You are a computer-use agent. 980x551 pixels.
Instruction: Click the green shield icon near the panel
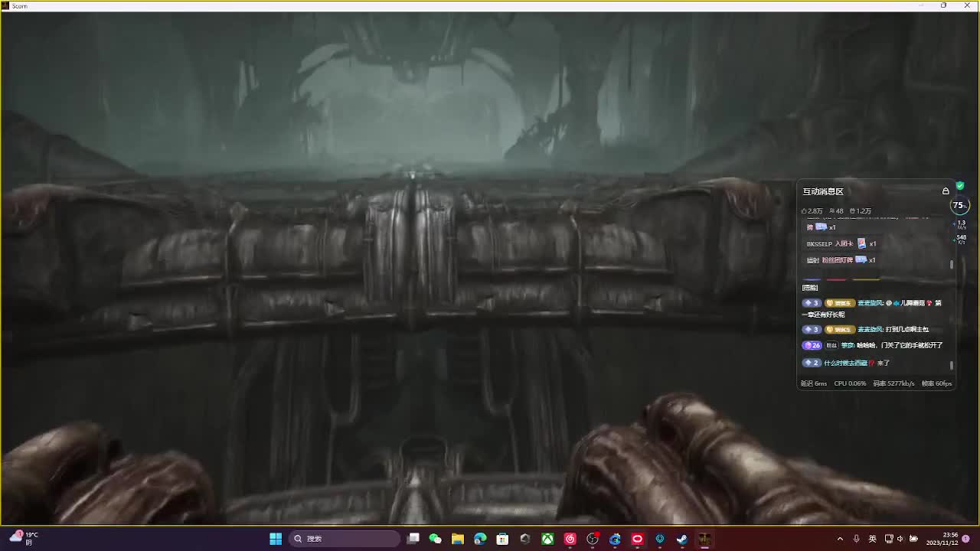960,186
